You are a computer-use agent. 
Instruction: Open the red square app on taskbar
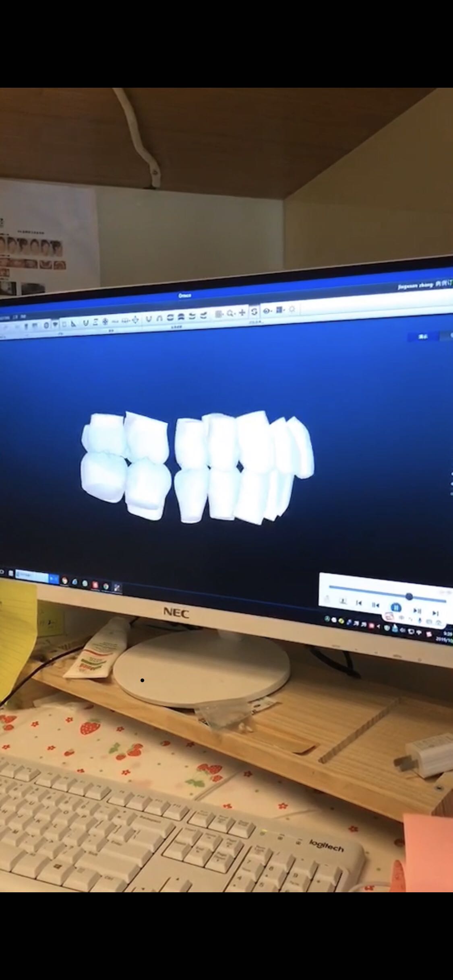click(x=95, y=585)
